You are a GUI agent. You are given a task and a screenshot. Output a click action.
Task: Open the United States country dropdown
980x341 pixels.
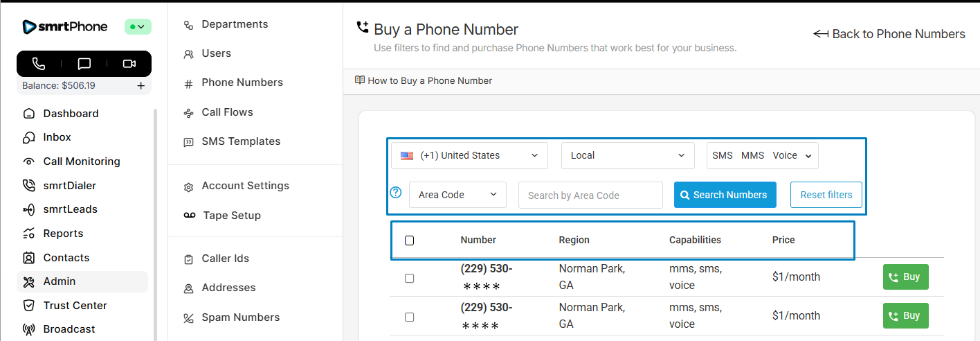pyautogui.click(x=469, y=156)
